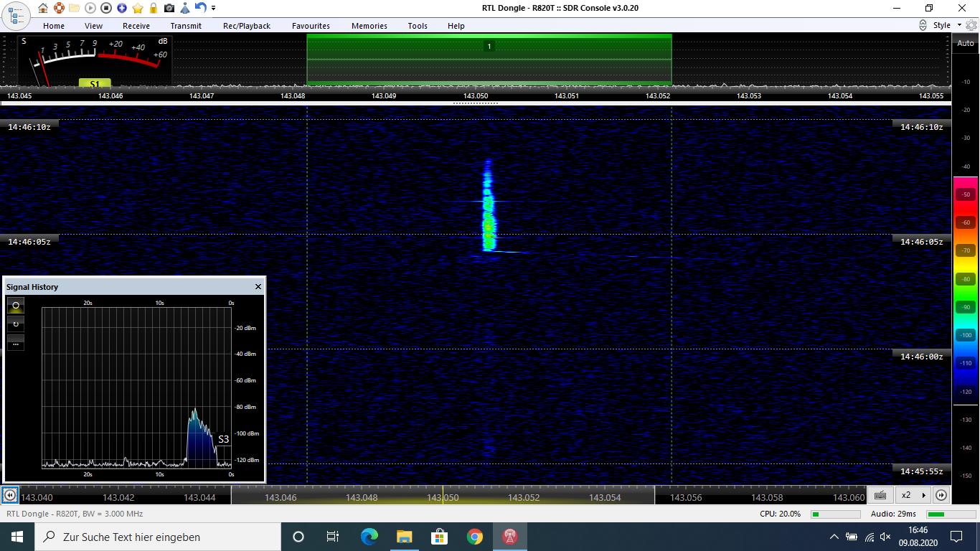Select the green receiver 1 passband
The height and width of the screenshot is (551, 980).
pyautogui.click(x=489, y=59)
